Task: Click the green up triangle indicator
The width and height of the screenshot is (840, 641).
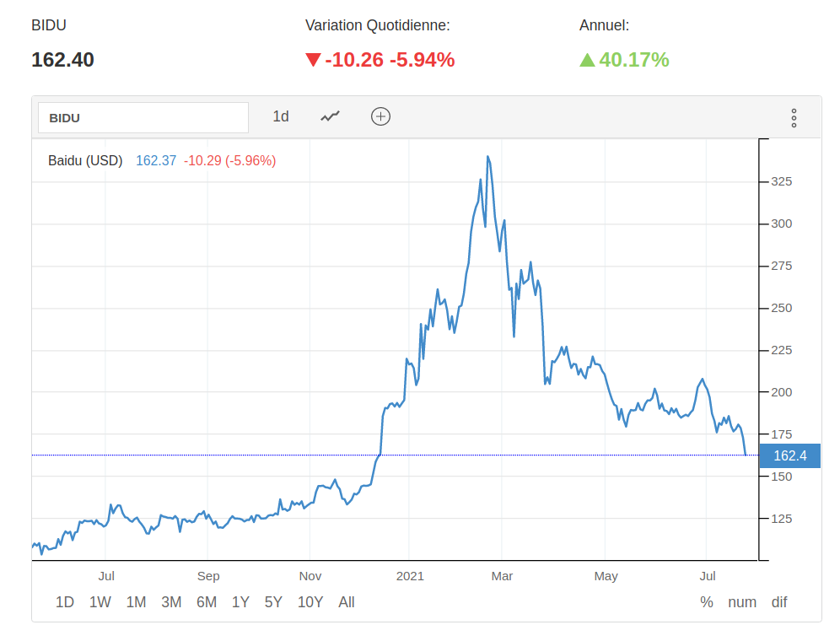Action: (587, 60)
